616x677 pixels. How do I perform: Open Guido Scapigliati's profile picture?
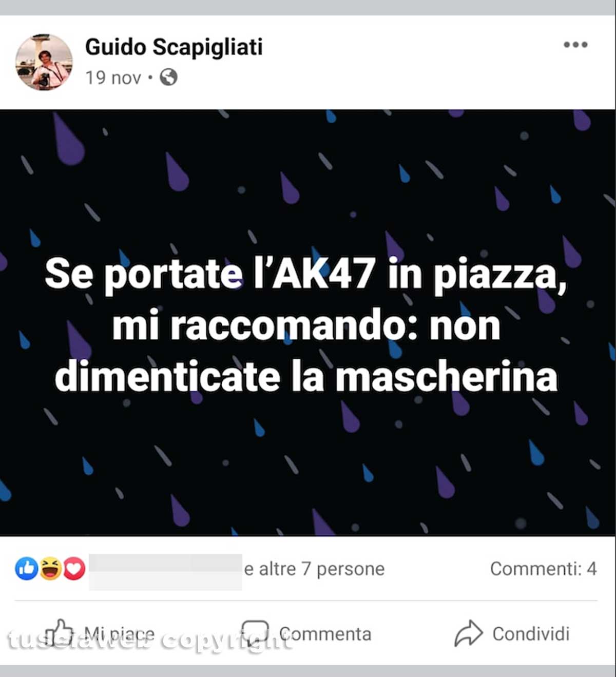coord(44,62)
